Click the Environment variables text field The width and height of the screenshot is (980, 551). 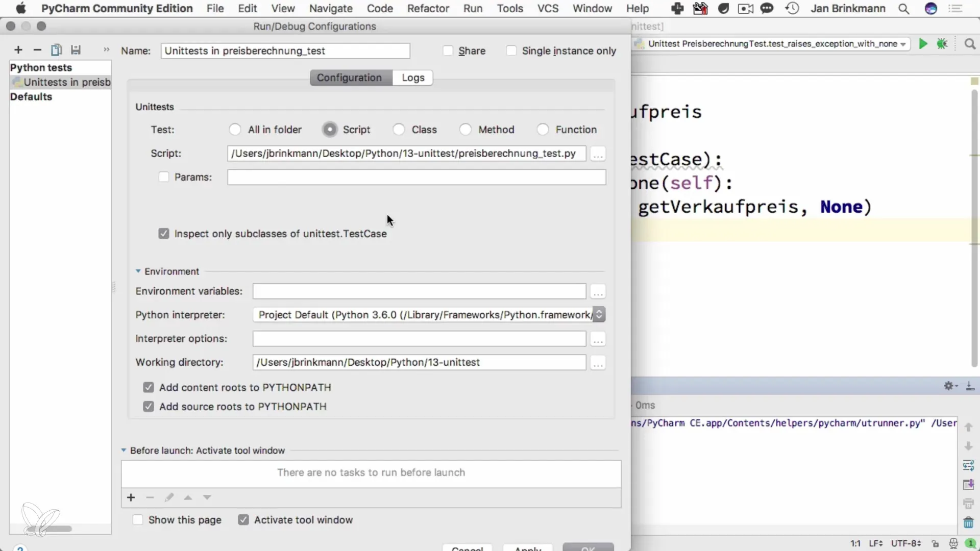pyautogui.click(x=419, y=291)
